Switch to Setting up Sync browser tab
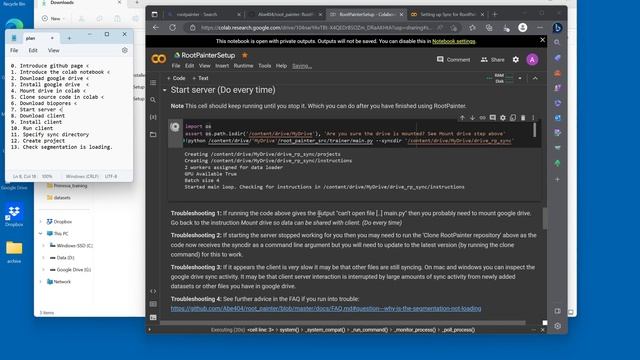Viewport: 640px width, 360px height. 447,14
